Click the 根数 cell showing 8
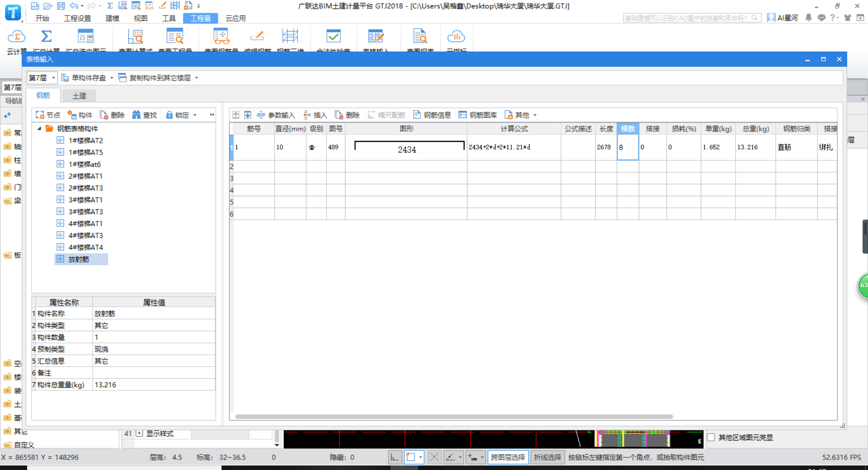The image size is (868, 470). pyautogui.click(x=627, y=147)
